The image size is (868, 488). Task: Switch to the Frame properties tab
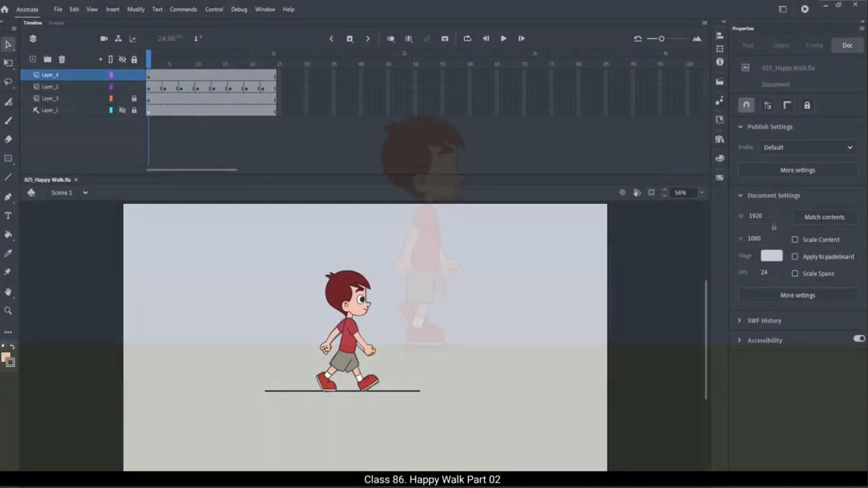pyautogui.click(x=814, y=45)
